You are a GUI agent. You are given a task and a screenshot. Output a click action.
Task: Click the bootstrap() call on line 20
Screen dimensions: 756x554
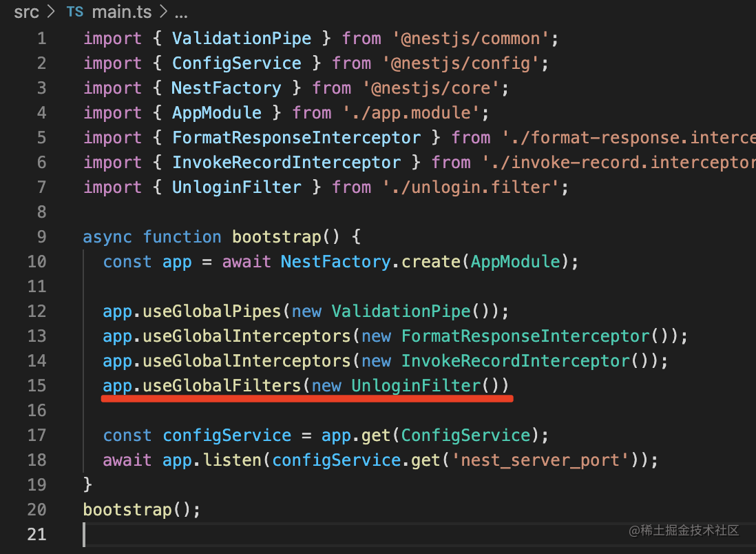(x=127, y=510)
